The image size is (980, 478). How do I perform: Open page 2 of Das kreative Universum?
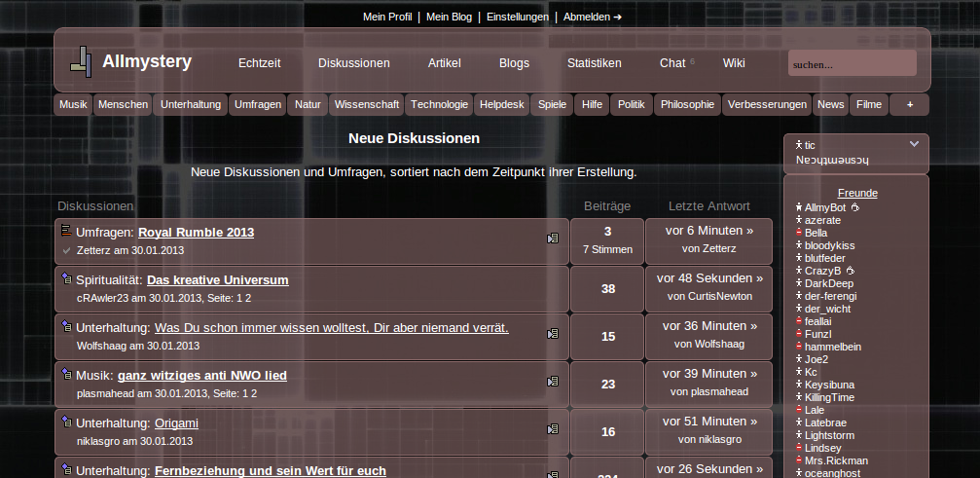247,298
